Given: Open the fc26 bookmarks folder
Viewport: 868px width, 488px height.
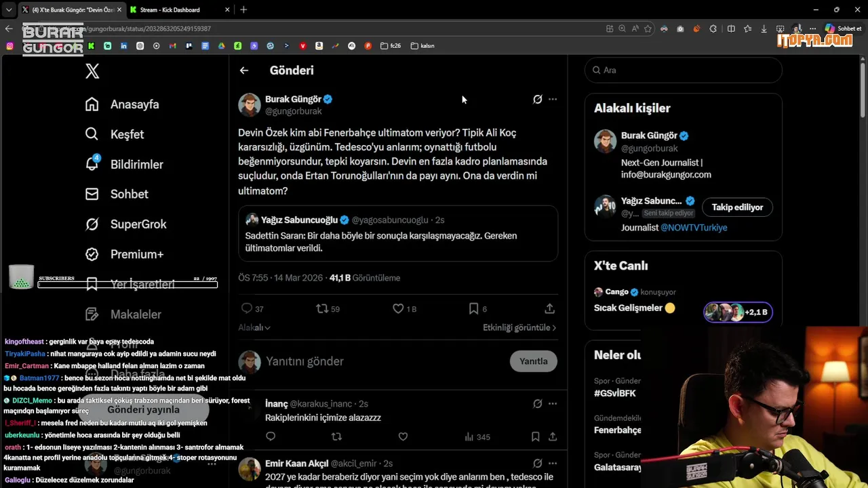Looking at the screenshot, I should (391, 46).
